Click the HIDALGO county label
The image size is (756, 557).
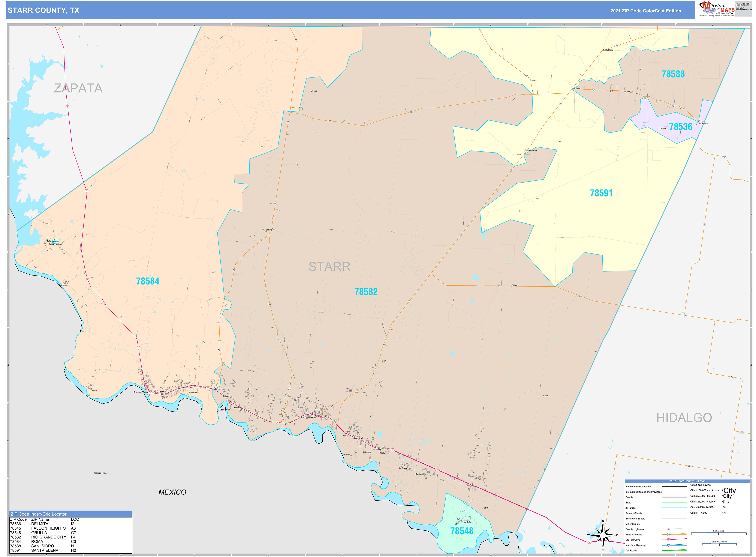click(684, 418)
